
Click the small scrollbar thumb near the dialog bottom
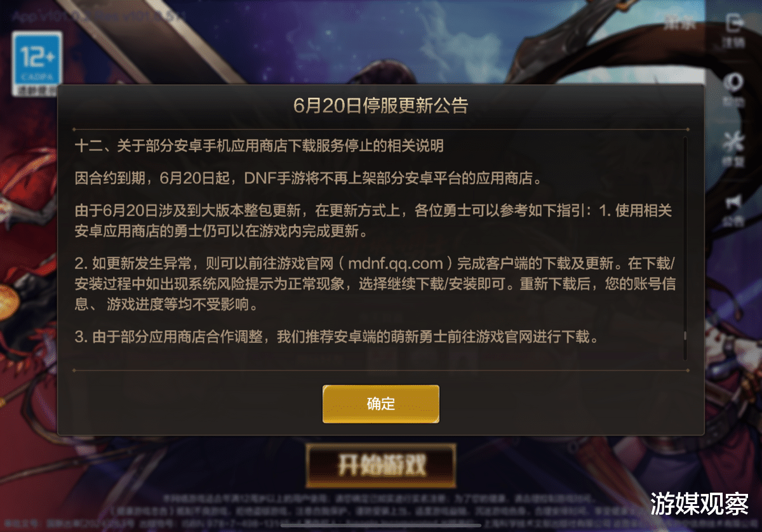point(685,336)
